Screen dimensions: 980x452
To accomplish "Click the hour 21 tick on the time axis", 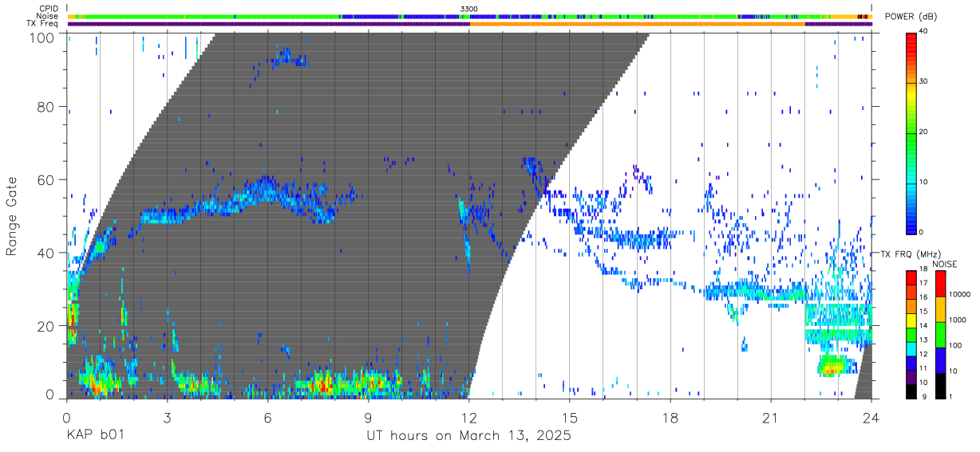I will coord(771,417).
